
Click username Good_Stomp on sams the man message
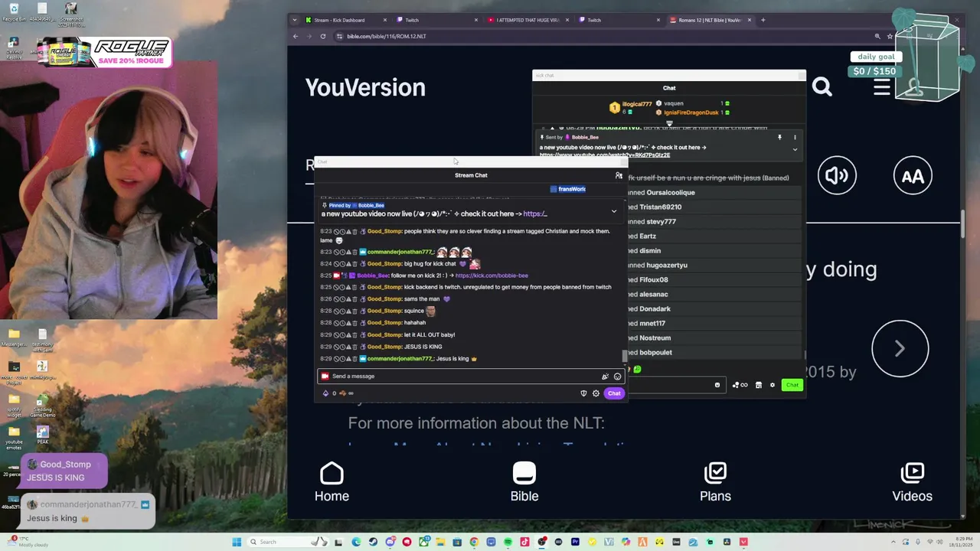click(x=384, y=299)
